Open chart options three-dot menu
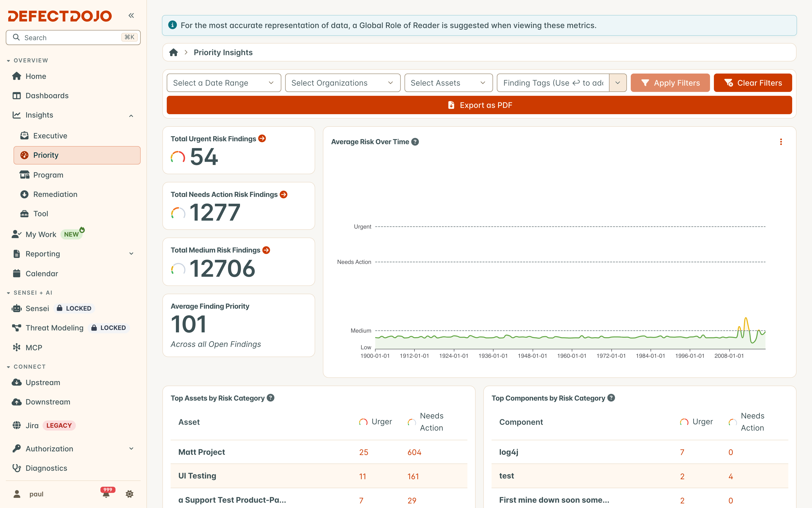812x508 pixels. (x=781, y=142)
